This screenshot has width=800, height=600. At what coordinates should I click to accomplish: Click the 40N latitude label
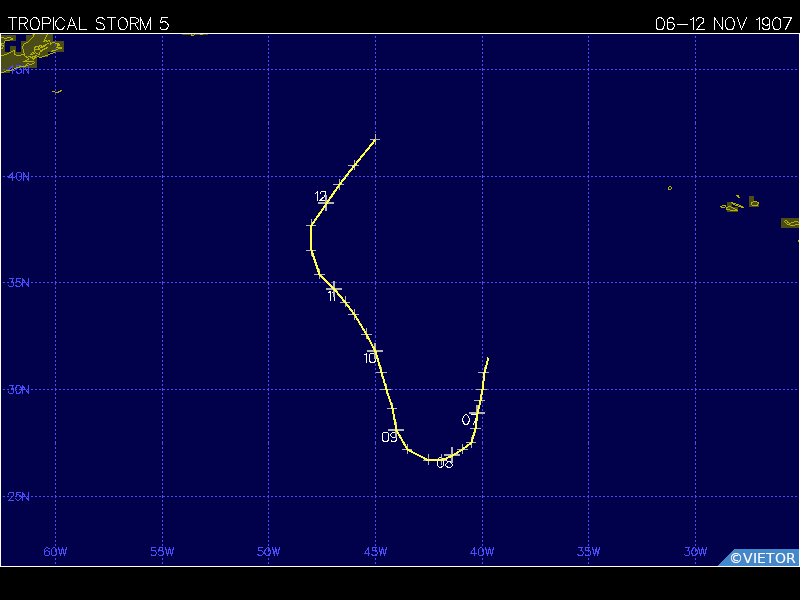coord(19,177)
